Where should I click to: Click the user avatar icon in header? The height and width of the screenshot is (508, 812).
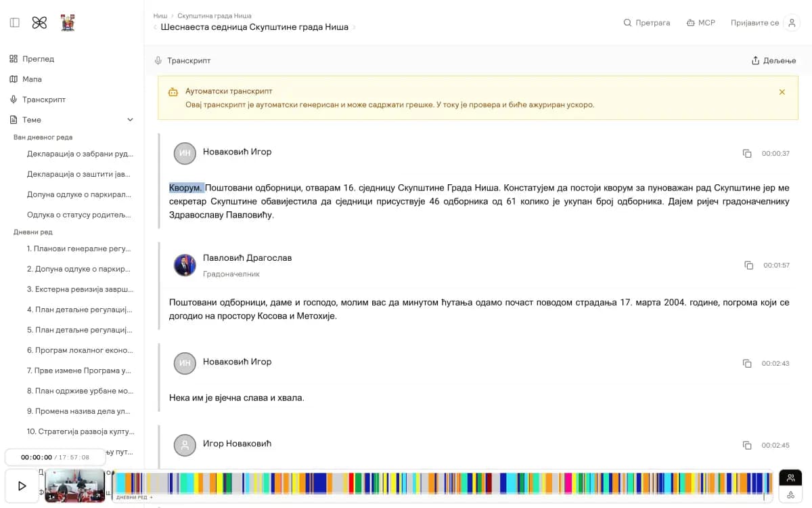pos(792,23)
